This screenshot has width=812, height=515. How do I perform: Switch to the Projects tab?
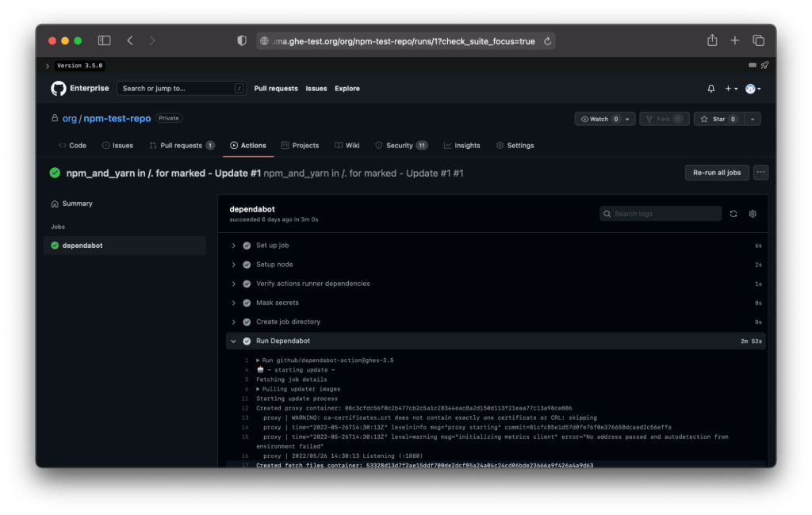click(x=300, y=146)
